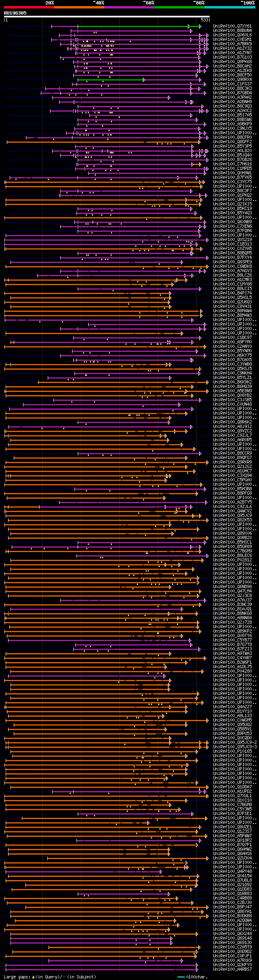
Task: Select the UniRef100_C9NJX5 label
Action: click(232, 129)
